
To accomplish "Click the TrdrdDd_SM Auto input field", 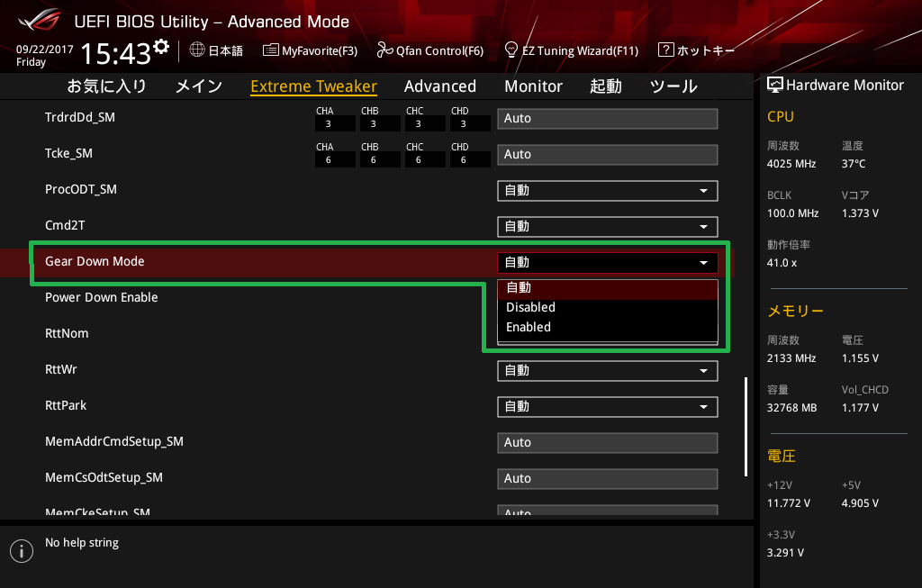I will [x=608, y=119].
